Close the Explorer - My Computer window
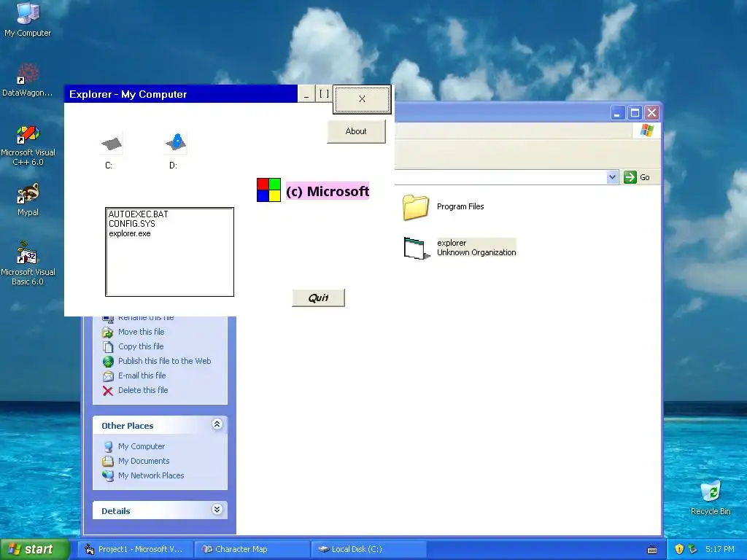 [x=362, y=99]
